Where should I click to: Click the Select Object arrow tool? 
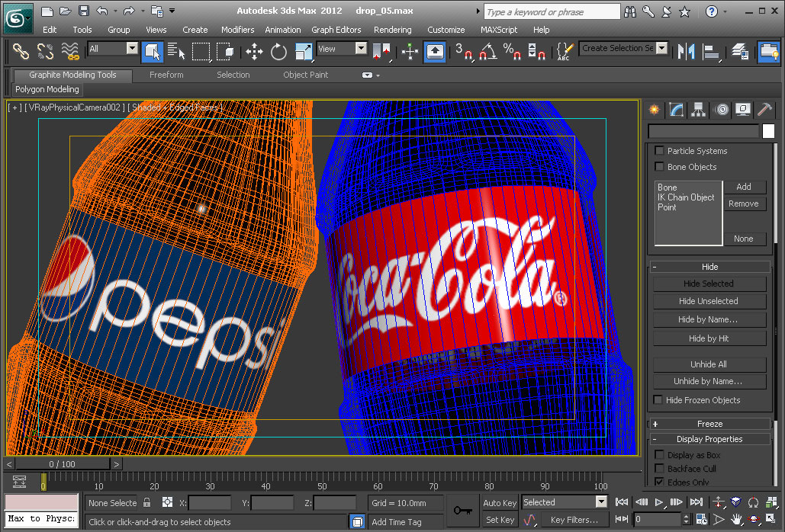(152, 51)
